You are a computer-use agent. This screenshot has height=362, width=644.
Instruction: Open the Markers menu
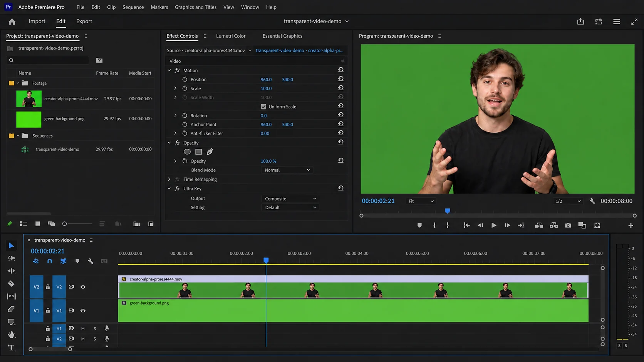click(x=159, y=7)
